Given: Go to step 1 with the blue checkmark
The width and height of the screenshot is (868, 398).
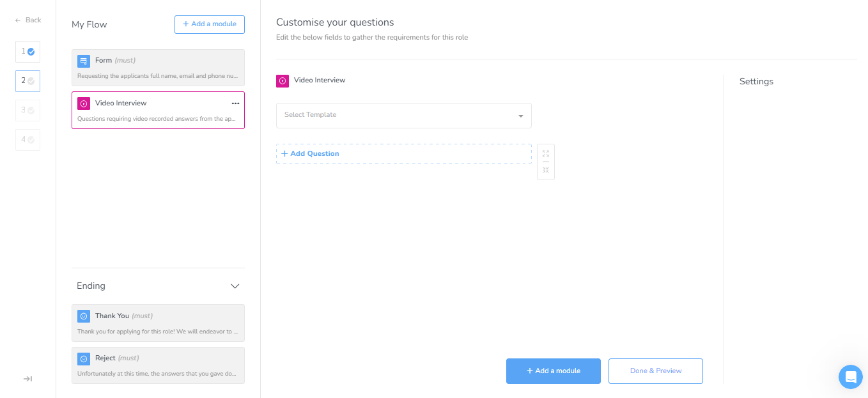Looking at the screenshot, I should [x=27, y=52].
